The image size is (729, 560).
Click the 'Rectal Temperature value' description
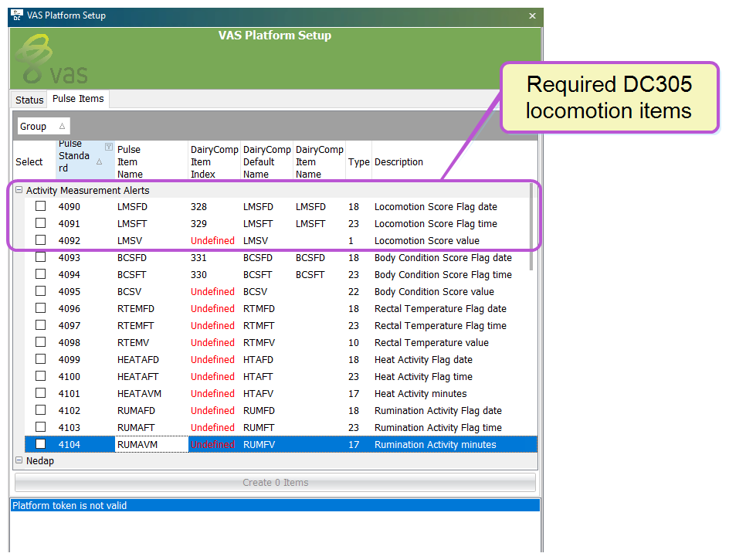click(432, 343)
